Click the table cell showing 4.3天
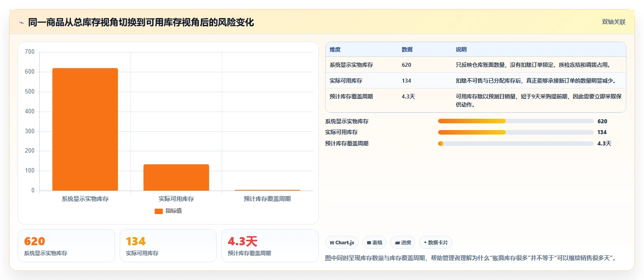 (x=408, y=97)
